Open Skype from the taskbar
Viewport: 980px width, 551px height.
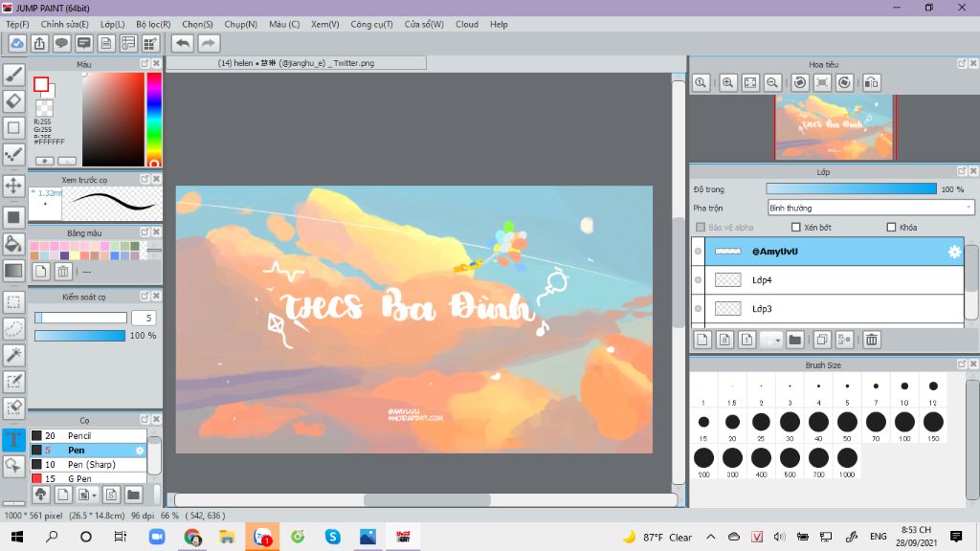click(x=332, y=537)
